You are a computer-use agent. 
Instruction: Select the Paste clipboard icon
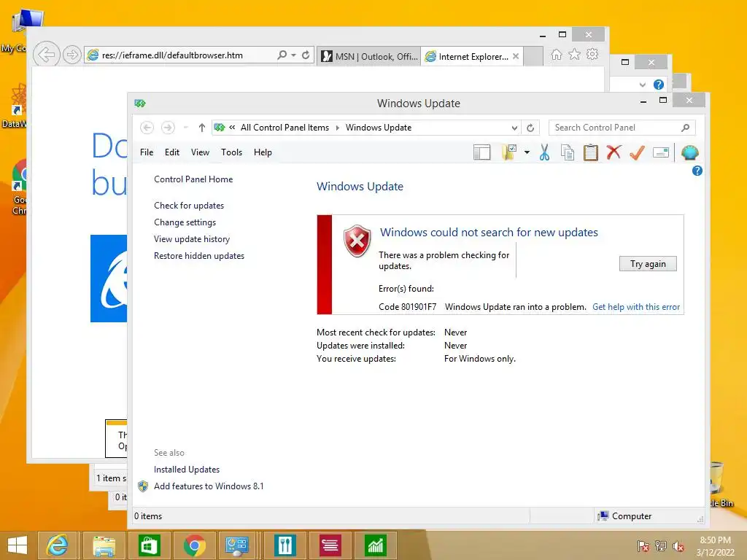pos(591,152)
